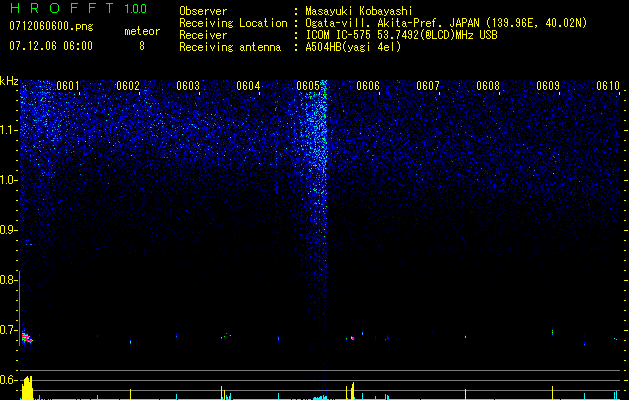Click the 0.8 kHz frequency axis label
The width and height of the screenshot is (629, 400).
click(x=8, y=280)
